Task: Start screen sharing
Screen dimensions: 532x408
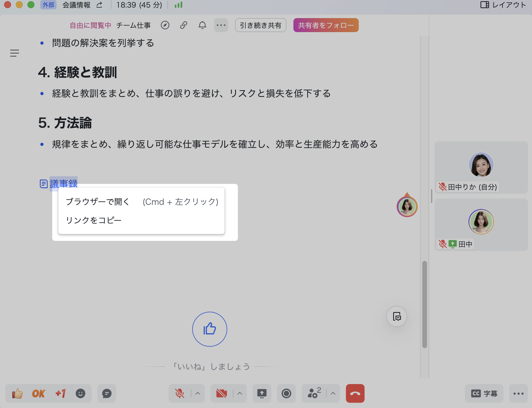Action: (x=262, y=393)
